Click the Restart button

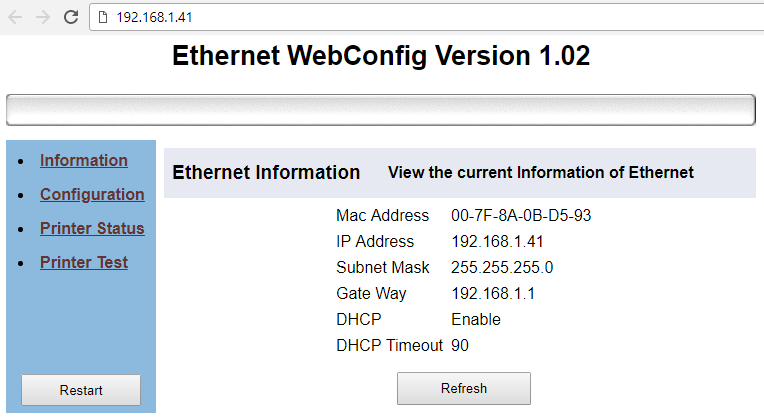pos(81,390)
